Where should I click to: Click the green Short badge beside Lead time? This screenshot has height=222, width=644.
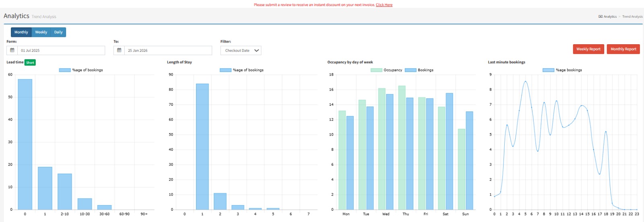pyautogui.click(x=30, y=62)
